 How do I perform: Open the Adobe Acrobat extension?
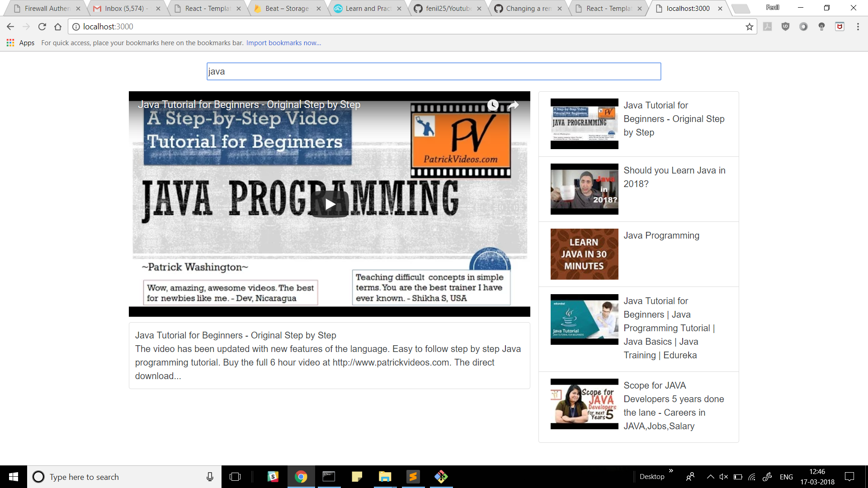pyautogui.click(x=768, y=27)
